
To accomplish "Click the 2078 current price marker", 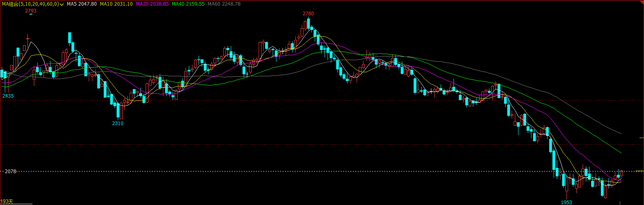I will click(x=10, y=172).
